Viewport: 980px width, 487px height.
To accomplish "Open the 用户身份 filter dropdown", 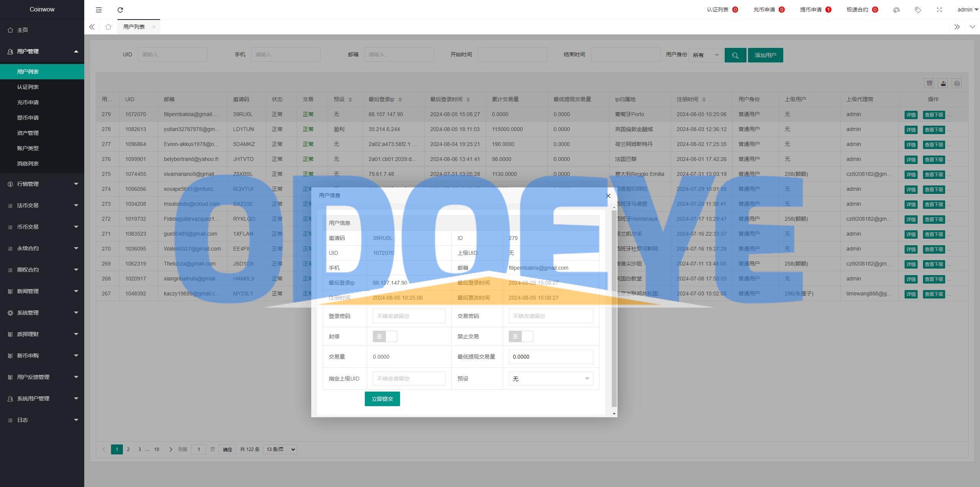I will (706, 55).
